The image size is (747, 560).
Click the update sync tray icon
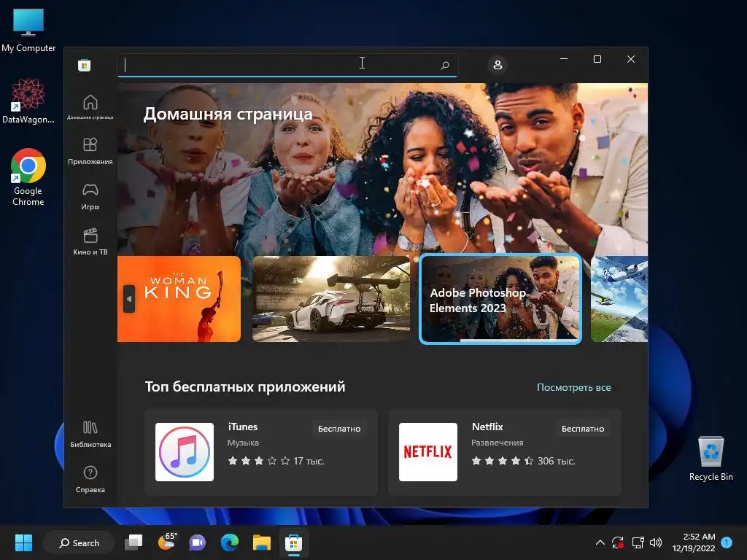pos(618,542)
